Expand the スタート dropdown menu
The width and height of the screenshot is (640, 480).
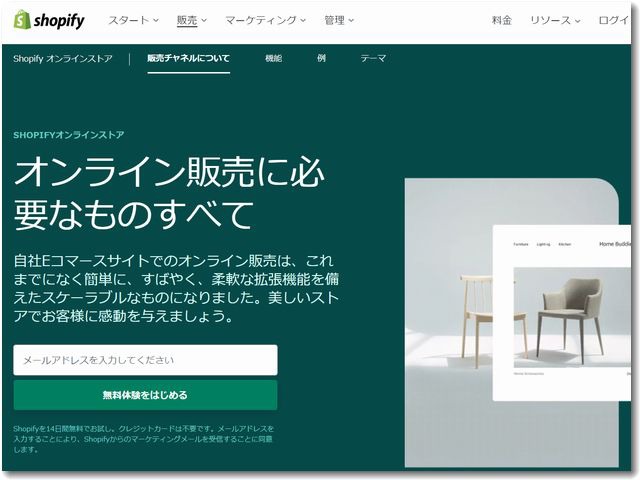pos(133,20)
